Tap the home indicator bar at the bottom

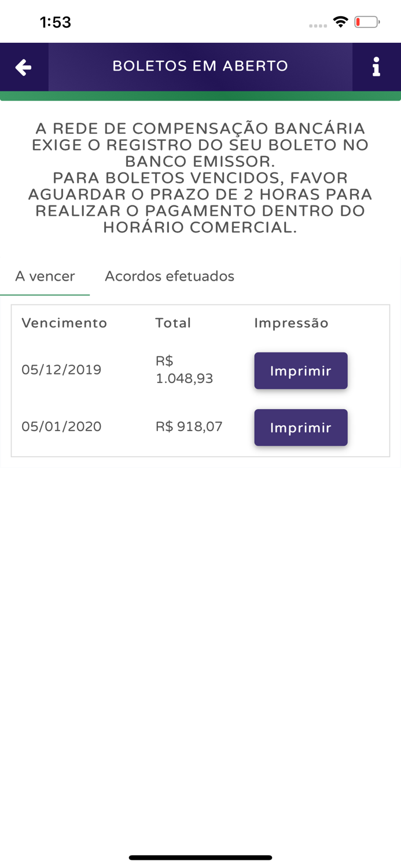pos(200,857)
